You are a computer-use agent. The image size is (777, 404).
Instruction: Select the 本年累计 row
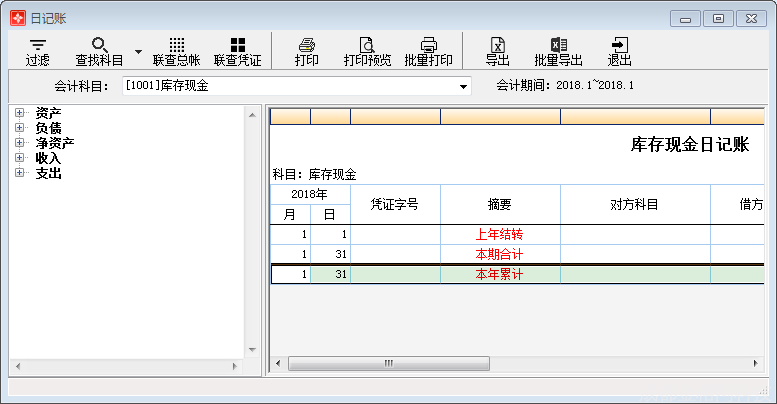click(x=499, y=274)
